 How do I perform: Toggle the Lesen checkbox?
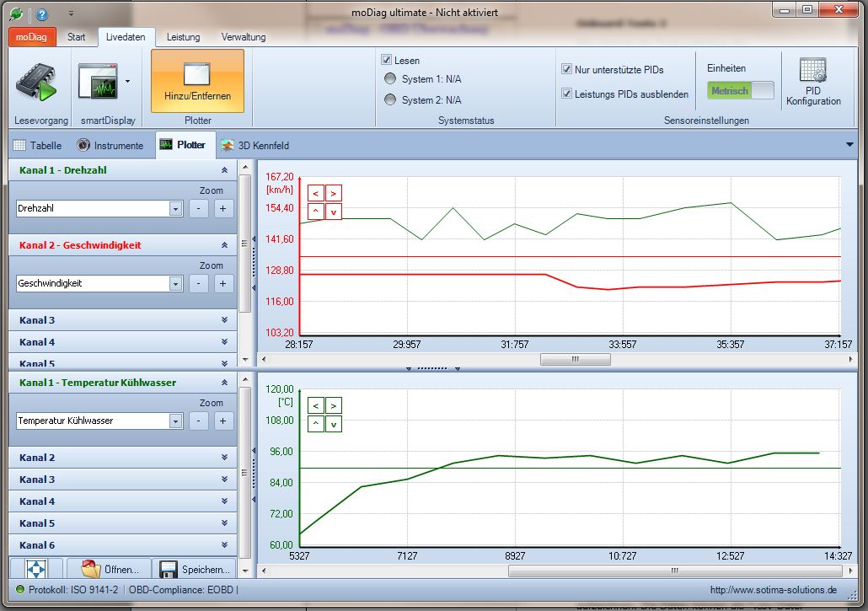[x=387, y=61]
